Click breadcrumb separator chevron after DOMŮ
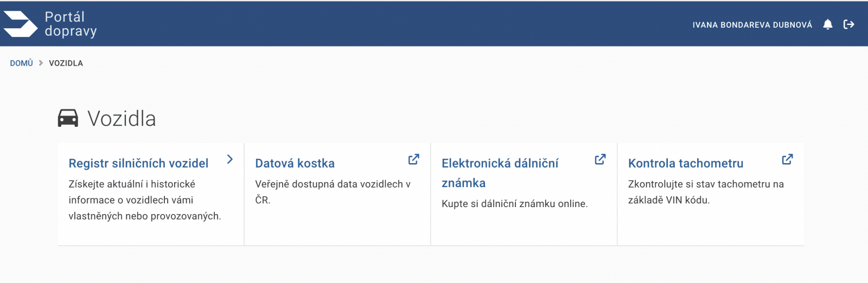Viewport: 868px width, 283px height. click(41, 63)
